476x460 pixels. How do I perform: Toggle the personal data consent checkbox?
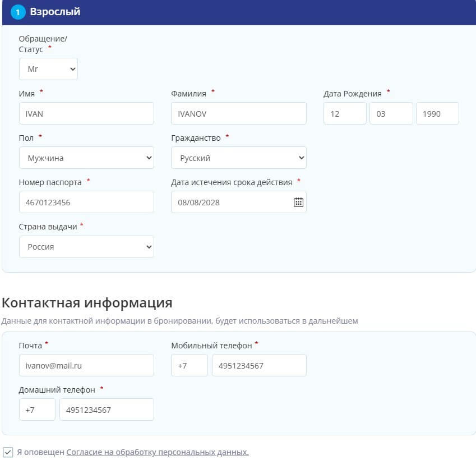(x=8, y=452)
